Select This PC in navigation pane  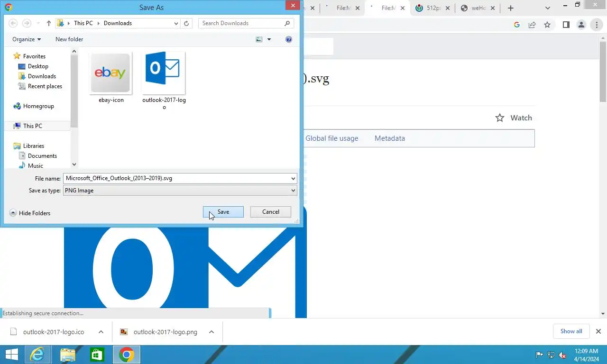[32, 126]
